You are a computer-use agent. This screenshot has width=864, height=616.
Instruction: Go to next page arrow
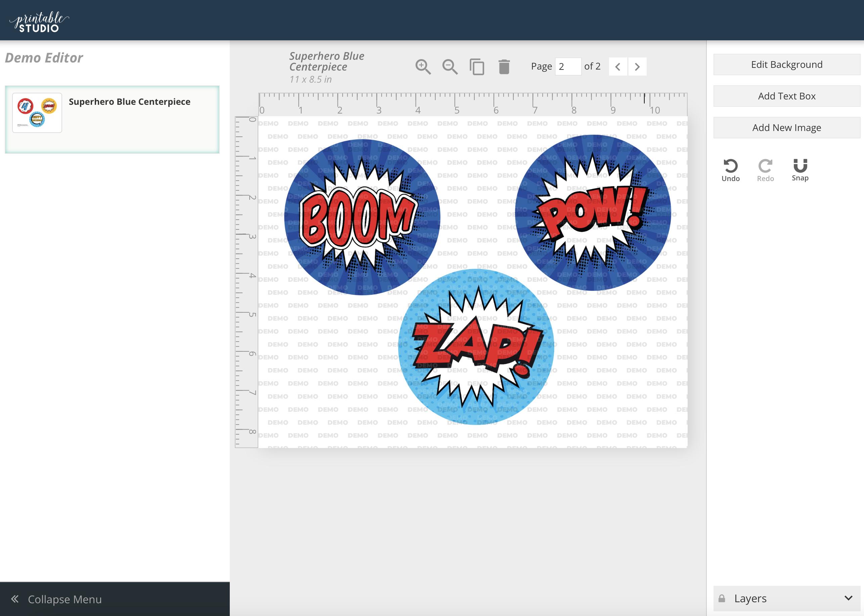[x=637, y=67]
